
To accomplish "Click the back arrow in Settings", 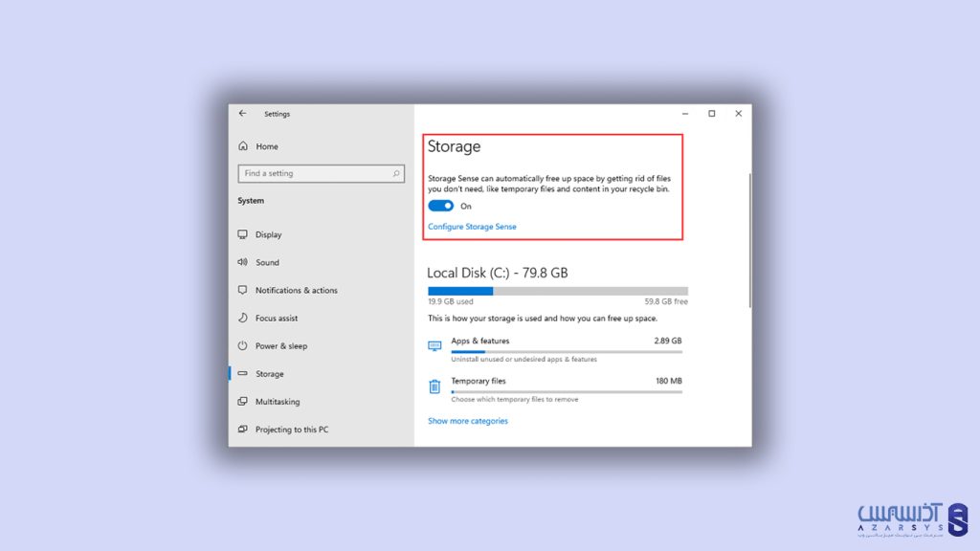I will (242, 114).
